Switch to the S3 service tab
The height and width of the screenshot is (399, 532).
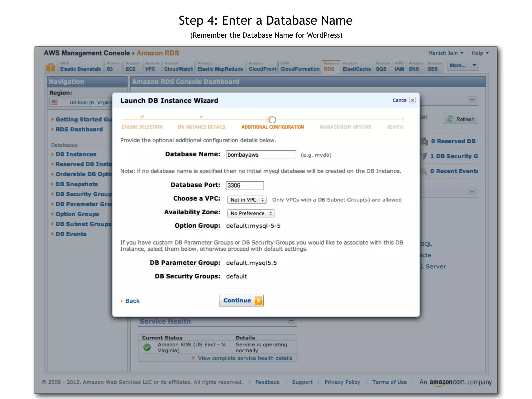point(113,67)
